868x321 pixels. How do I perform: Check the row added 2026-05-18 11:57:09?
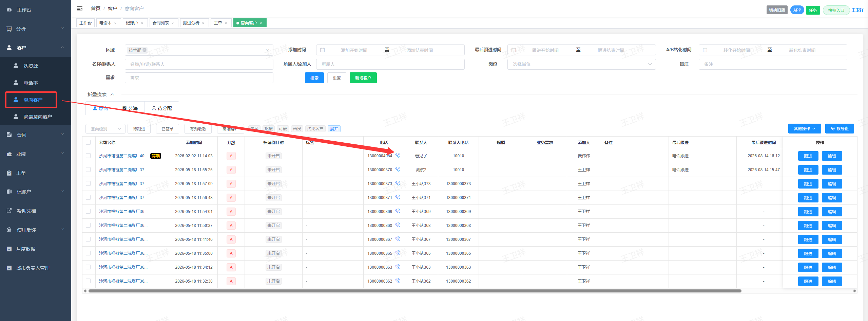coord(88,183)
